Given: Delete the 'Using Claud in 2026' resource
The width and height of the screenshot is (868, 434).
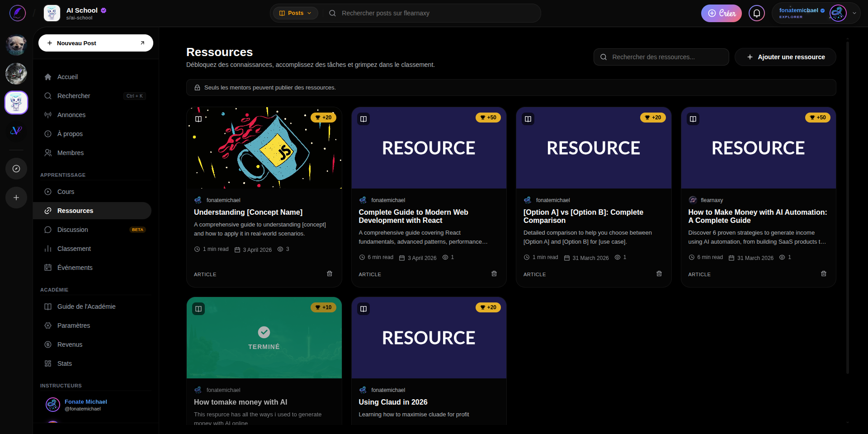Looking at the screenshot, I should [x=494, y=429].
